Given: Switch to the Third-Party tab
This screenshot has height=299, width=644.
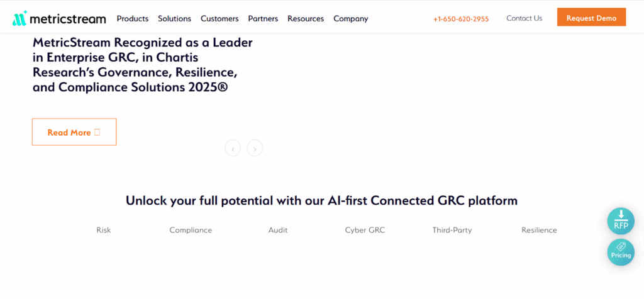Looking at the screenshot, I should click(452, 230).
